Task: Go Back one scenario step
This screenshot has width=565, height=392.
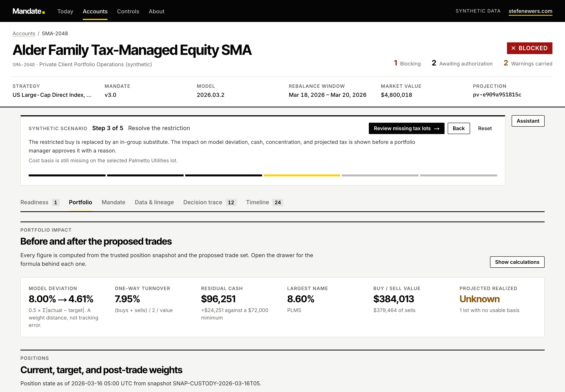Action: tap(458, 128)
